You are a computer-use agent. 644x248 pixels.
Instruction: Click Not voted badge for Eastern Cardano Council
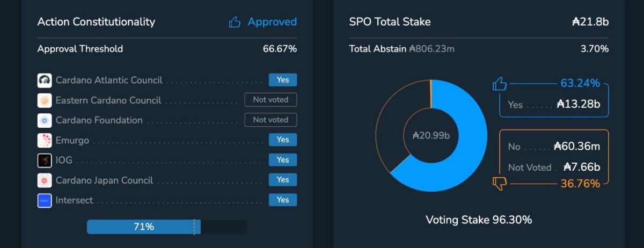(270, 100)
